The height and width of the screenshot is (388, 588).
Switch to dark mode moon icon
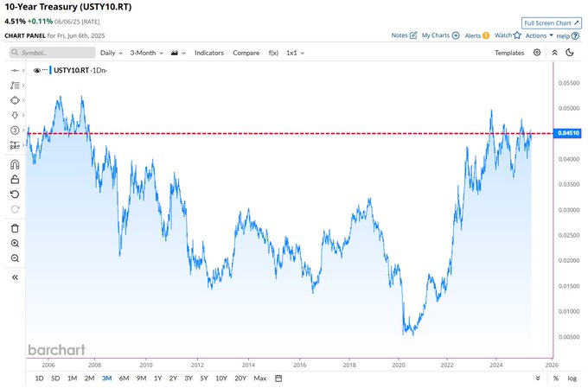click(570, 53)
